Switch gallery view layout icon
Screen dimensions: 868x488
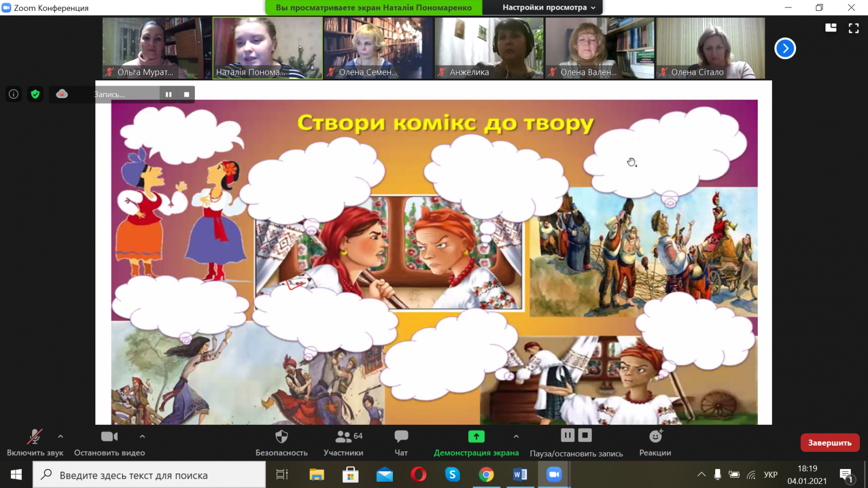(x=831, y=27)
